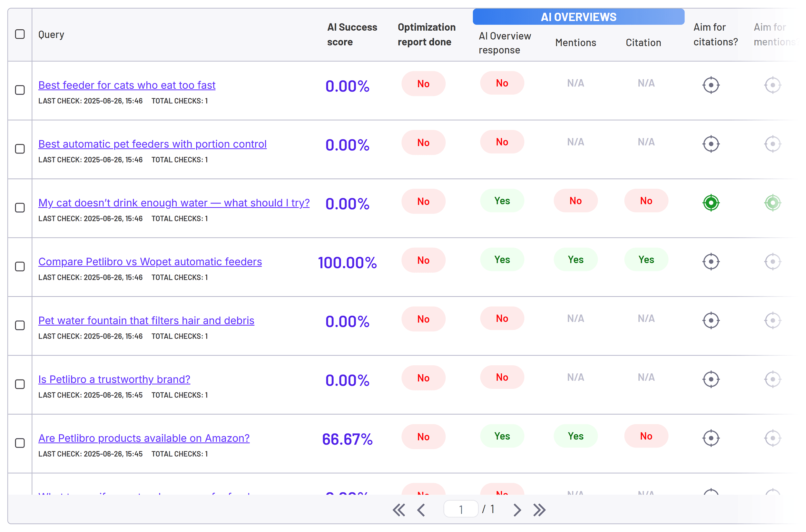806x532 pixels.
Task: Open the "Compare Petlibro vs Wopet automatic feeders" query
Action: 150,261
